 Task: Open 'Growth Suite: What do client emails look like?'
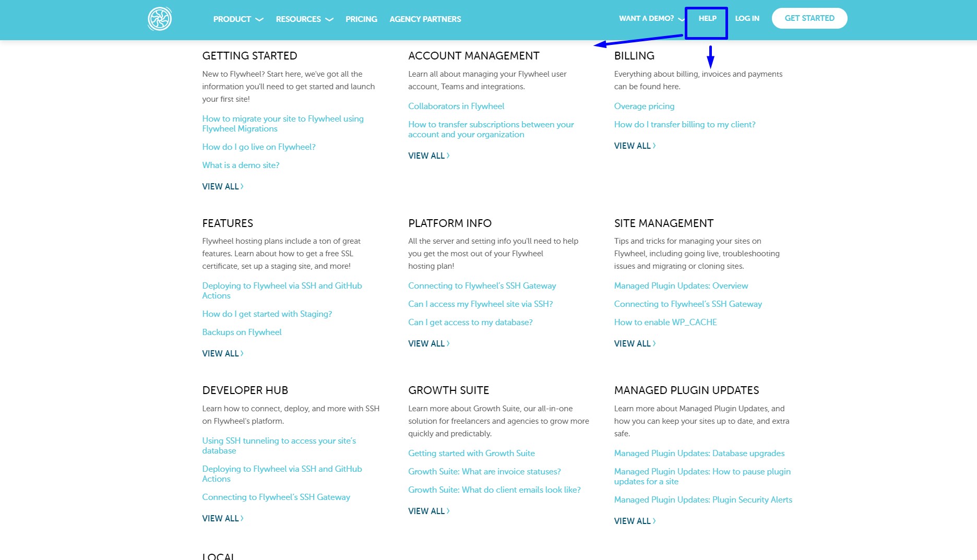pyautogui.click(x=494, y=490)
